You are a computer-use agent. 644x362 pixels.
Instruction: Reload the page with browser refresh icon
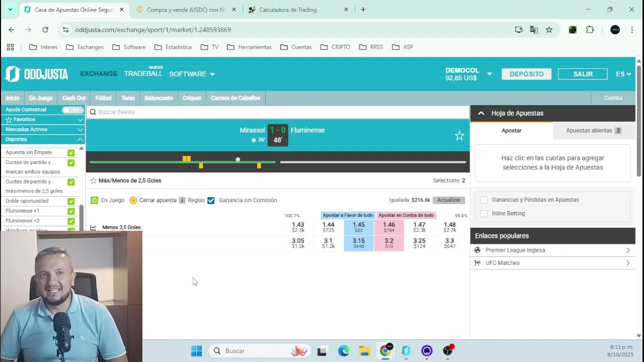pos(45,30)
